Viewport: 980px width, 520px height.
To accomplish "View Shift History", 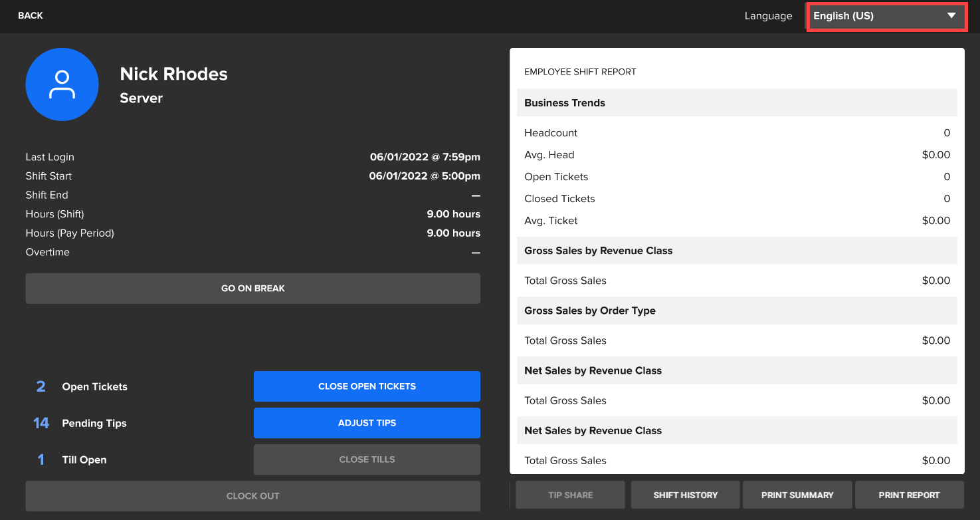I will coord(685,495).
